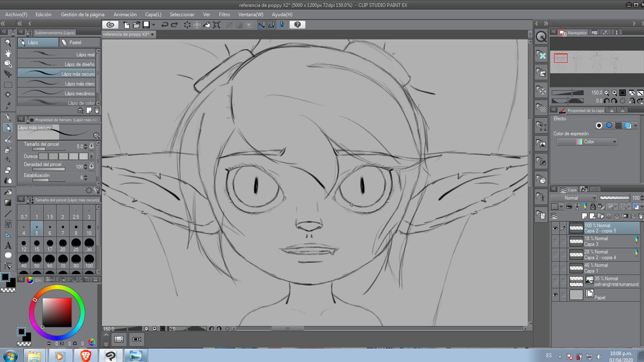
Task: Switch to the Pastel tool group tab
Action: coord(79,42)
